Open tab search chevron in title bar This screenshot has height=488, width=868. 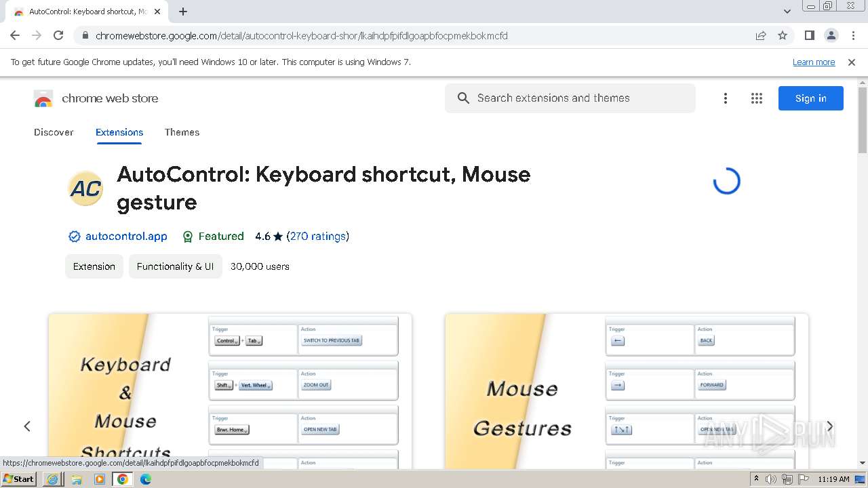pyautogui.click(x=787, y=12)
